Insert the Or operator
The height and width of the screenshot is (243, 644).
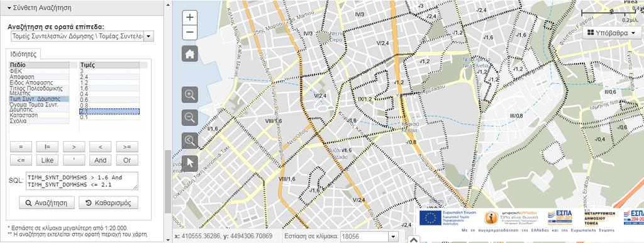tap(127, 160)
